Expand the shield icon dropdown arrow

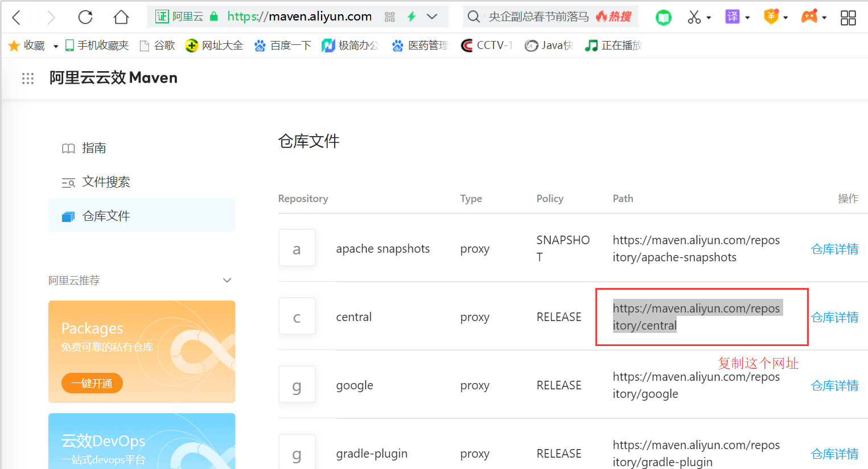(x=785, y=18)
